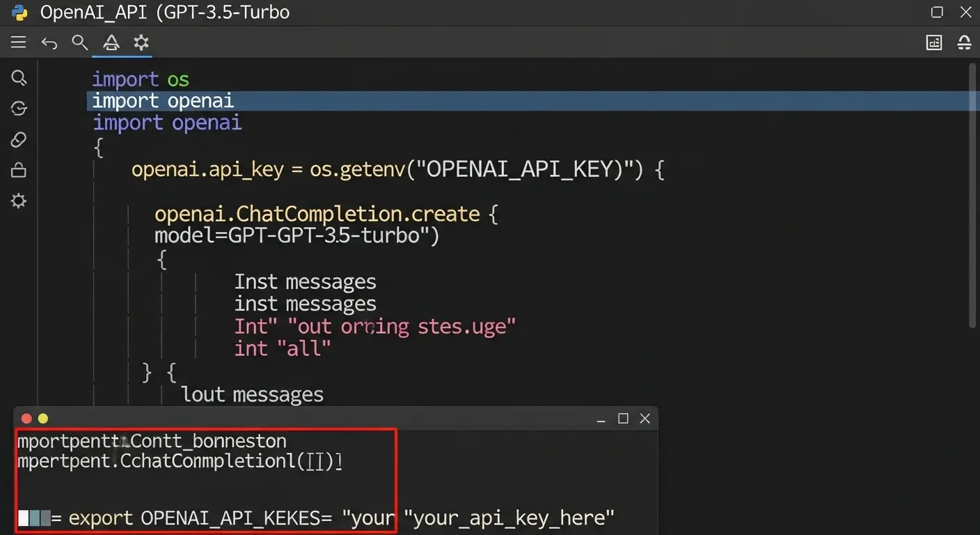Viewport: 980px width, 535px height.
Task: Open the hamburger menu in toolbar
Action: click(x=19, y=42)
